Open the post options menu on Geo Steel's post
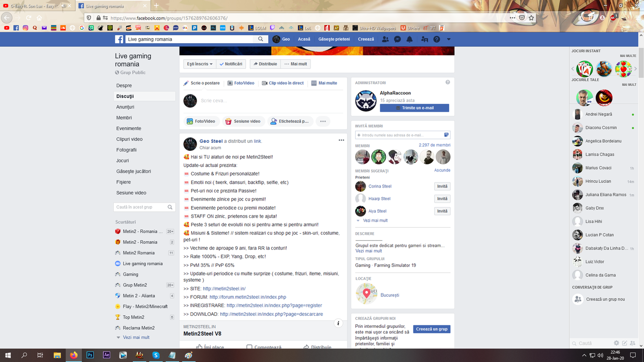Screen dimensions: 644x362 point(341,140)
